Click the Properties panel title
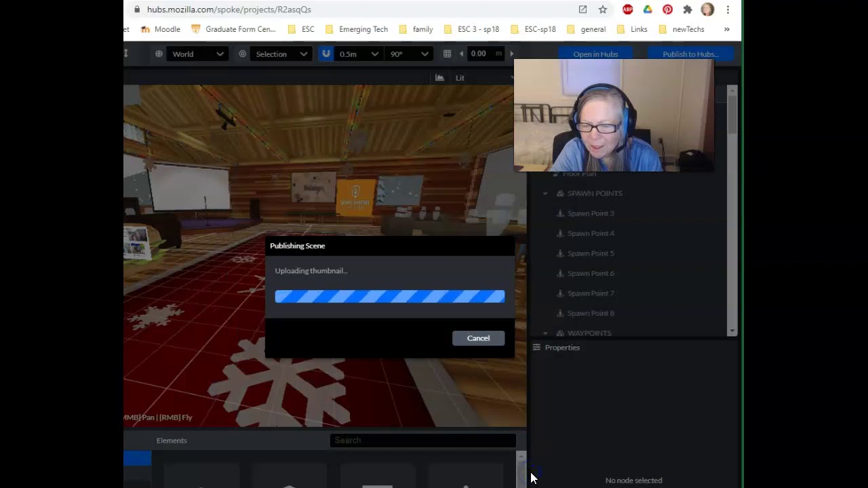868x488 pixels. [x=562, y=347]
